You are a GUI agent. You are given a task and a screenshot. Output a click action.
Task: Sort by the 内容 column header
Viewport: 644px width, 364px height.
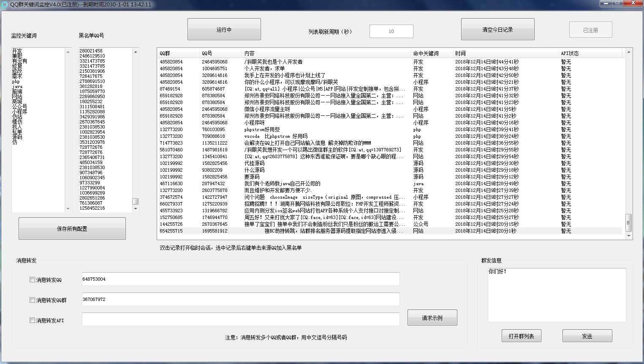pyautogui.click(x=326, y=53)
